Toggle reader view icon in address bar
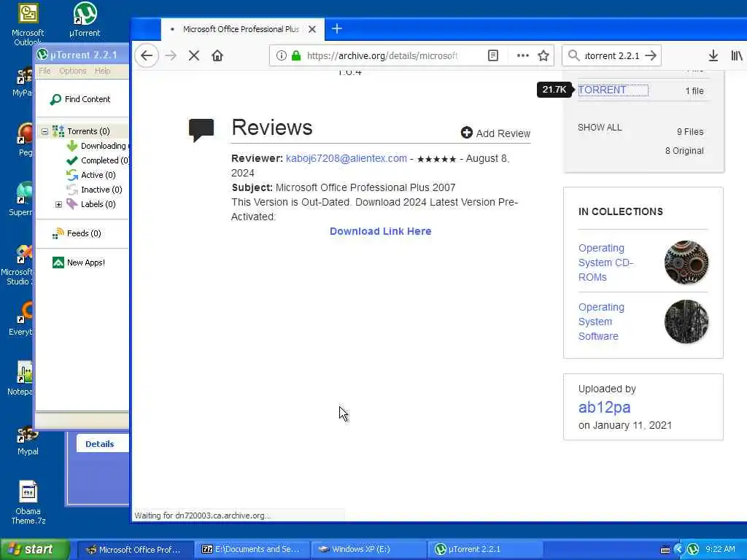Image resolution: width=747 pixels, height=560 pixels. coord(493,55)
